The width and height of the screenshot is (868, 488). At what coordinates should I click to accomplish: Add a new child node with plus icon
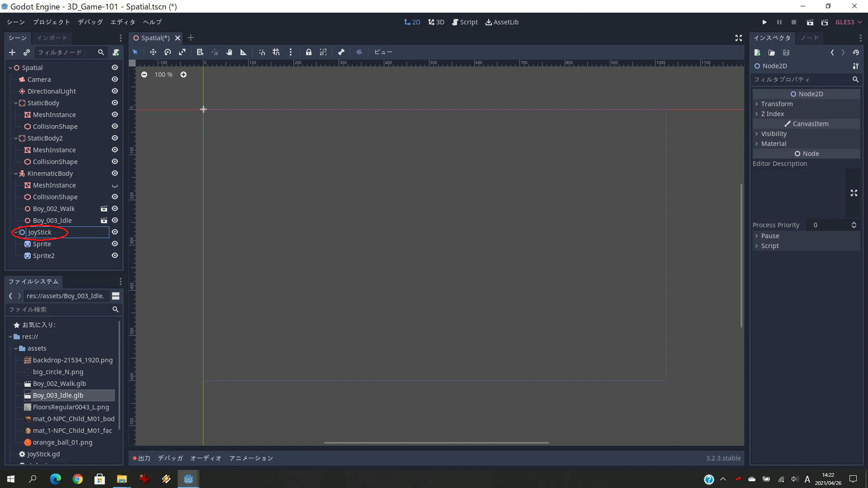12,52
